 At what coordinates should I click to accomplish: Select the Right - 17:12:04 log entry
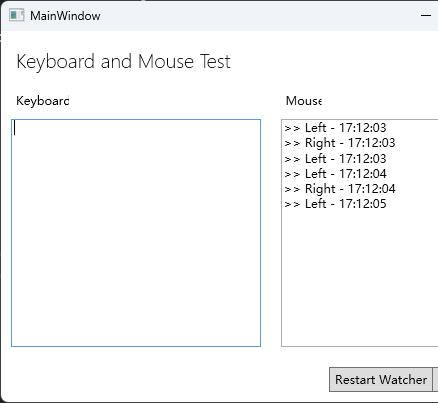point(340,189)
